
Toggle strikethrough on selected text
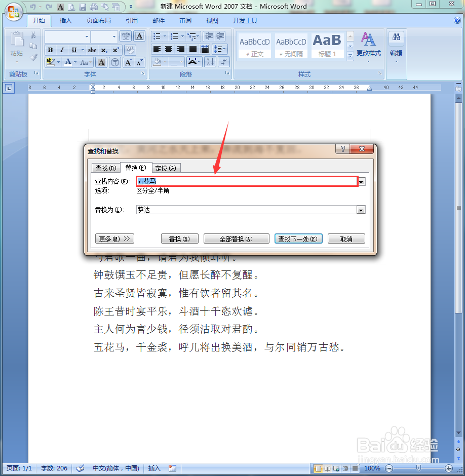92,50
